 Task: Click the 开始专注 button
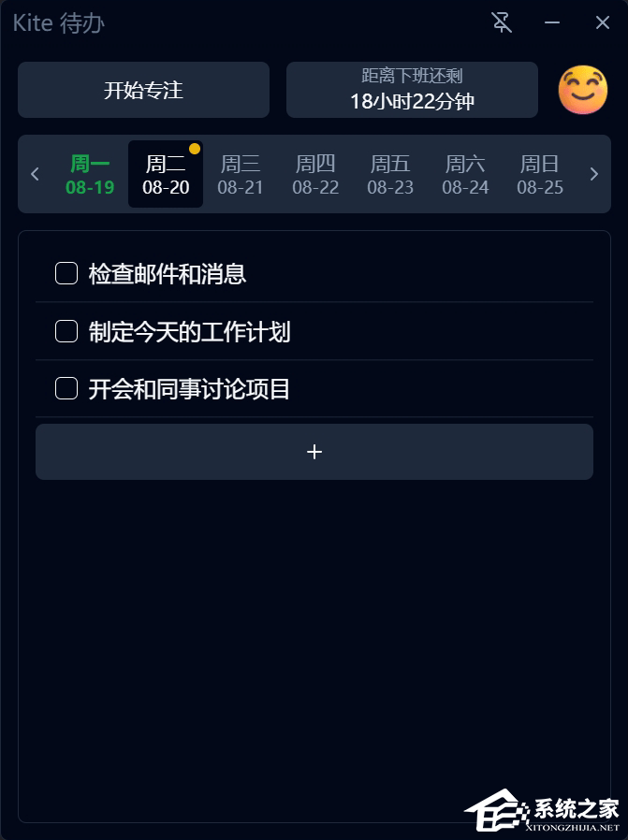(142, 90)
